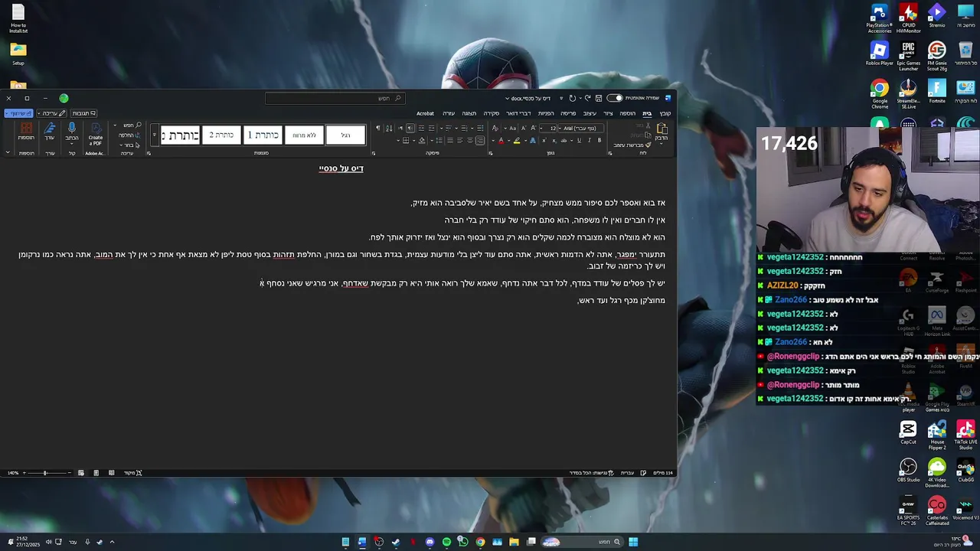Viewport: 980px width, 551px height.
Task: Adjust the zoom slider in status bar
Action: coord(44,473)
